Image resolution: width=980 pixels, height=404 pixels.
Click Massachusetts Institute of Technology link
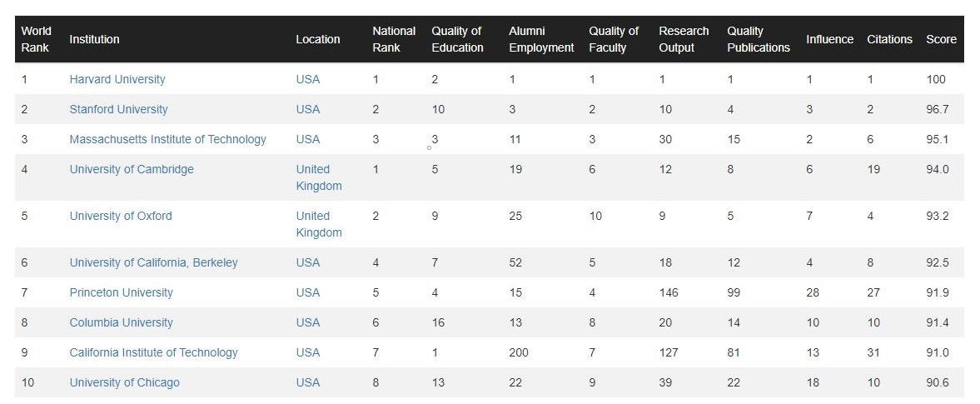pyautogui.click(x=167, y=139)
